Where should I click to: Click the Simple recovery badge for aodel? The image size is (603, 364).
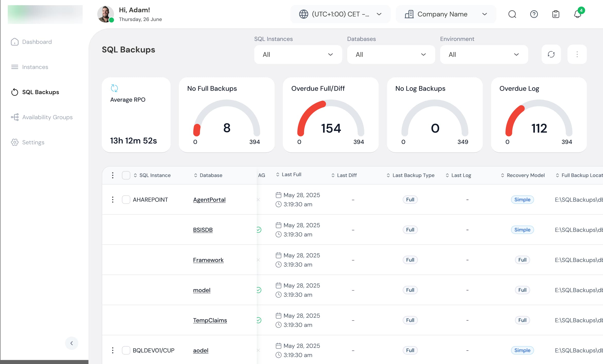click(522, 350)
